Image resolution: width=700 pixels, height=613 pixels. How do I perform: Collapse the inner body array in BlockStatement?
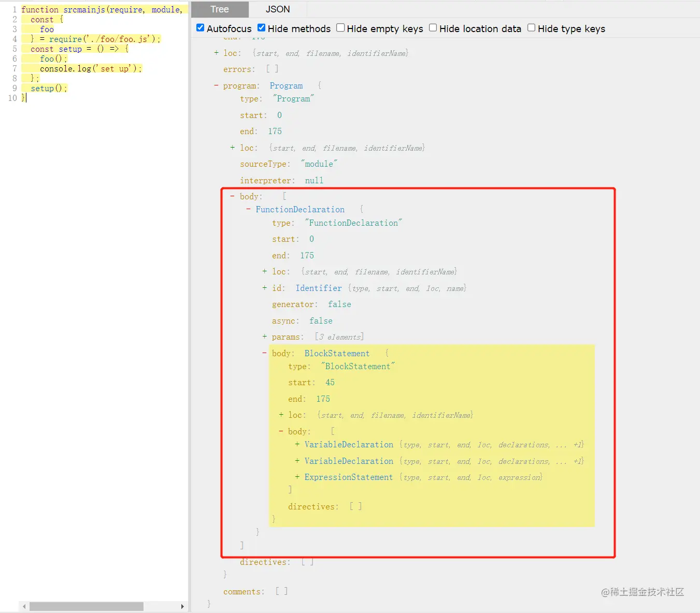click(x=281, y=431)
